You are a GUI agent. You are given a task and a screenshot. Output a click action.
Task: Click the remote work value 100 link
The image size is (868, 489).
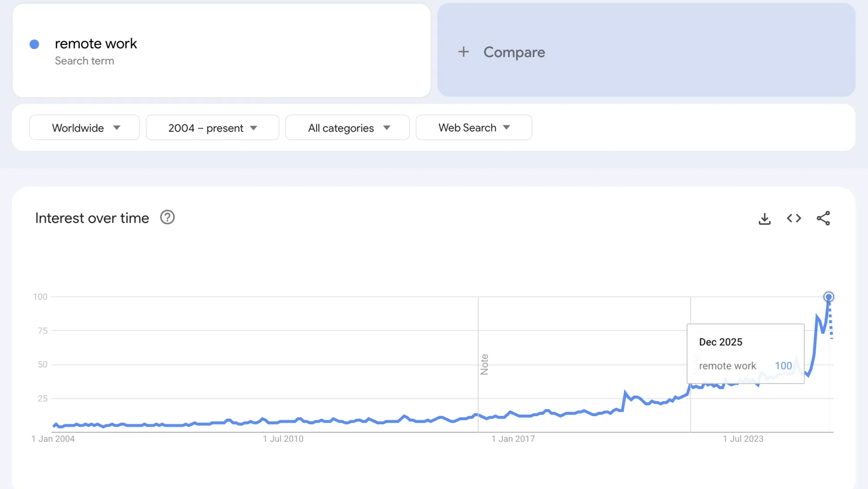click(783, 366)
